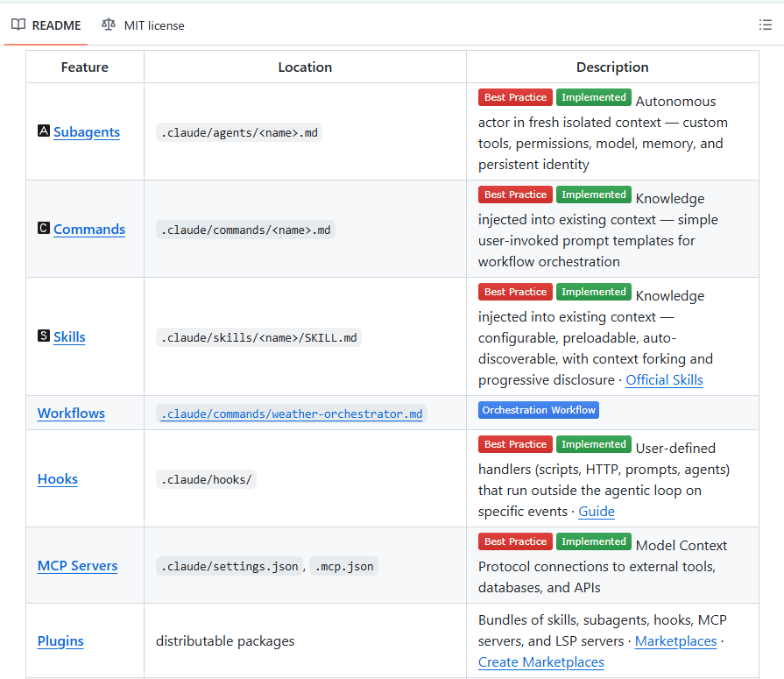The width and height of the screenshot is (784, 679).
Task: Click the Description column header
Action: [x=612, y=67]
